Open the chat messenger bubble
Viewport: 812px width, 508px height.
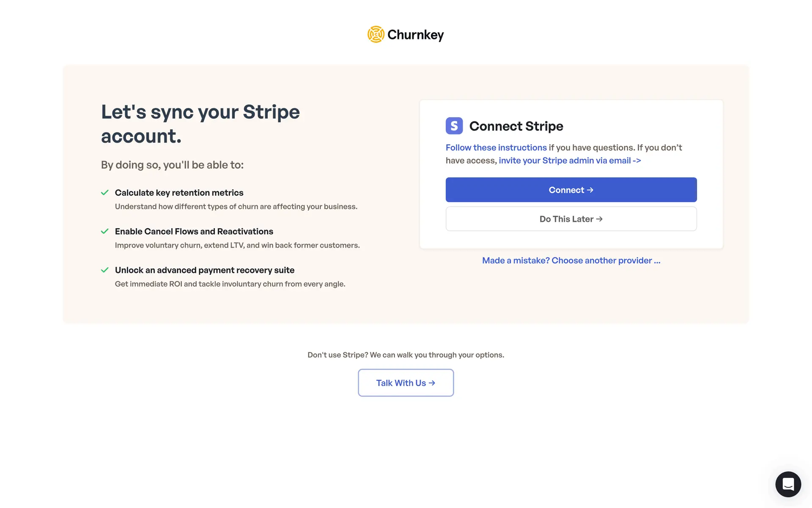tap(788, 484)
